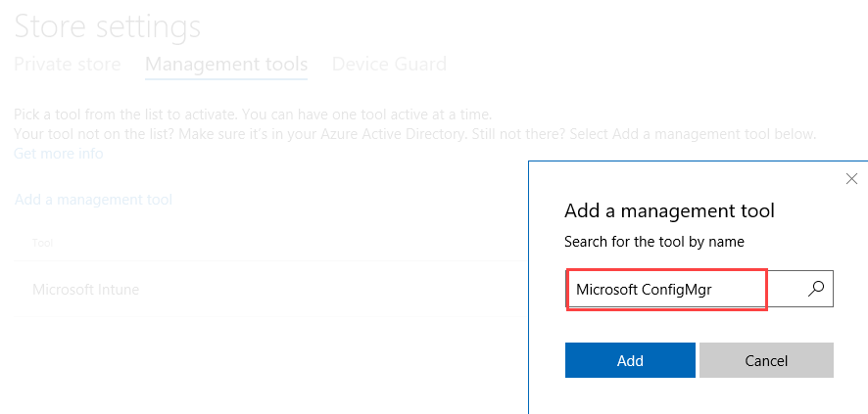The image size is (868, 414).
Task: Click the magnifier search icon
Action: 815,289
